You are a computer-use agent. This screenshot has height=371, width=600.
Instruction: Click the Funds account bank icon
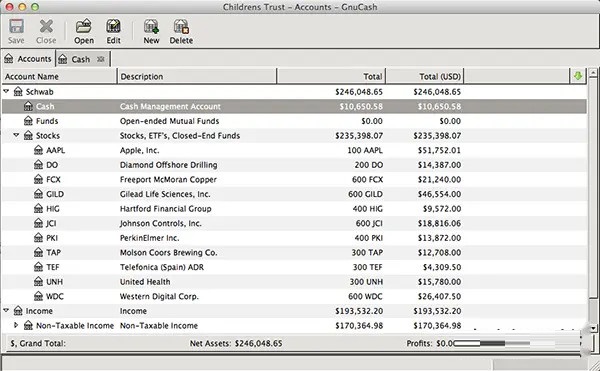pyautogui.click(x=28, y=121)
